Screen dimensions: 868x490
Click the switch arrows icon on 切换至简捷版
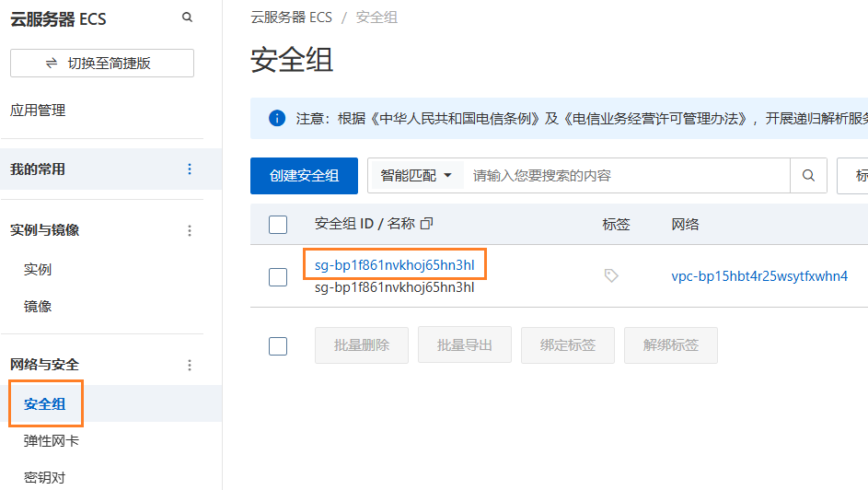52,64
